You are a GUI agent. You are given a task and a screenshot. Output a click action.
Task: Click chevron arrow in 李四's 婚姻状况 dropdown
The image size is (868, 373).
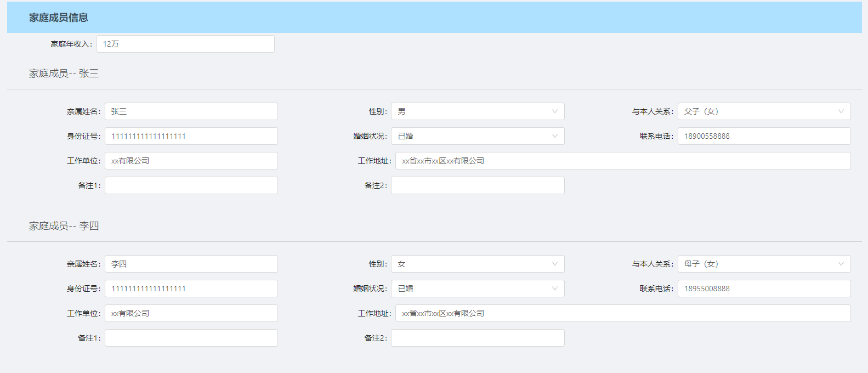[x=554, y=289]
